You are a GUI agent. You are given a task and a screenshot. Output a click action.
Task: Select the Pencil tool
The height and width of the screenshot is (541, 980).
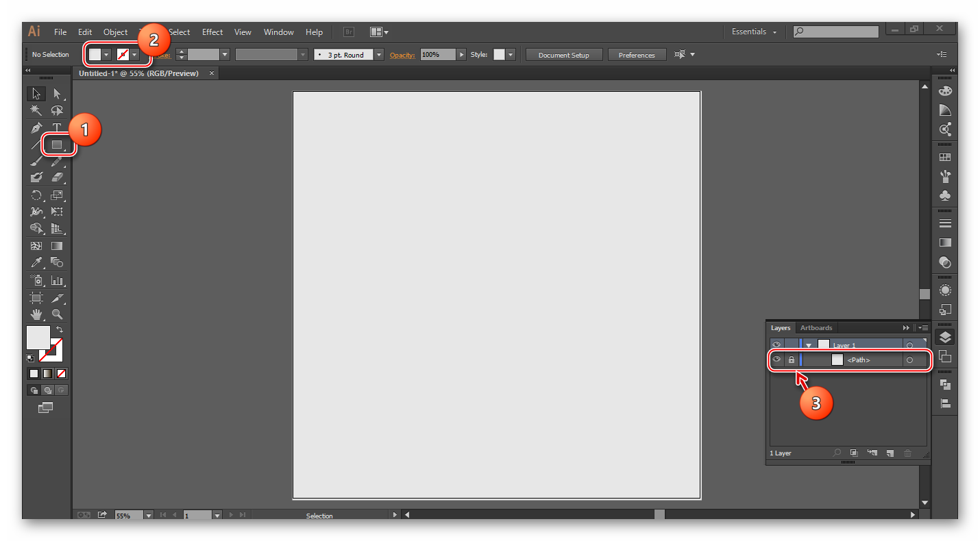(x=57, y=161)
